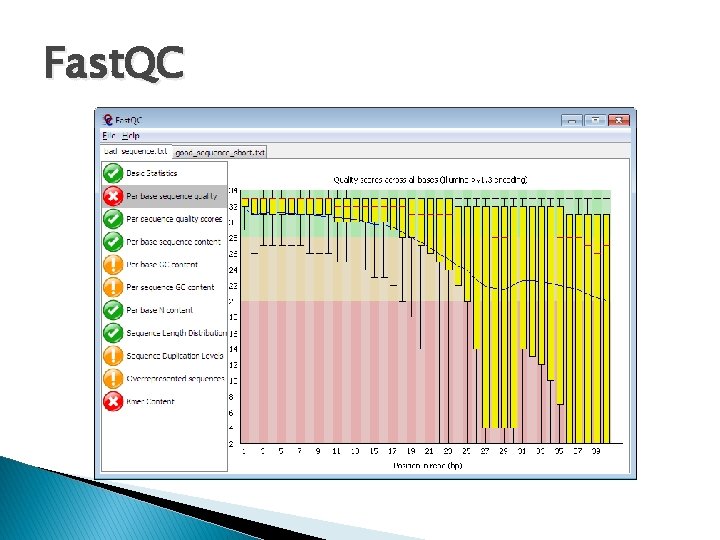Click the quality scores chart title
Viewport: 720px width, 540px height.
click(430, 180)
